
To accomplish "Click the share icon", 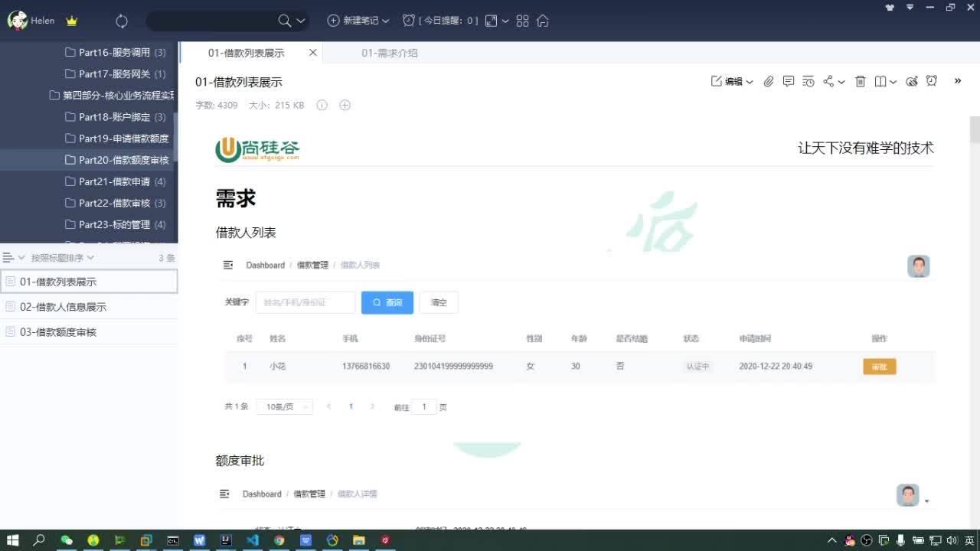I will (828, 81).
